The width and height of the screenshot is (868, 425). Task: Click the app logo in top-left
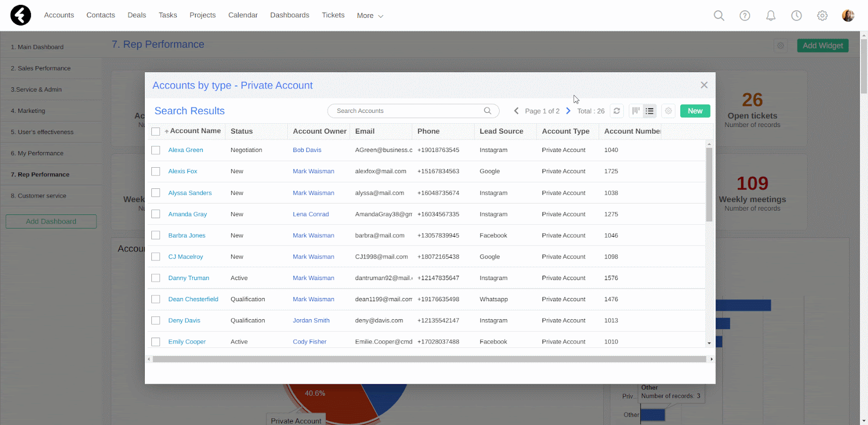pos(21,15)
